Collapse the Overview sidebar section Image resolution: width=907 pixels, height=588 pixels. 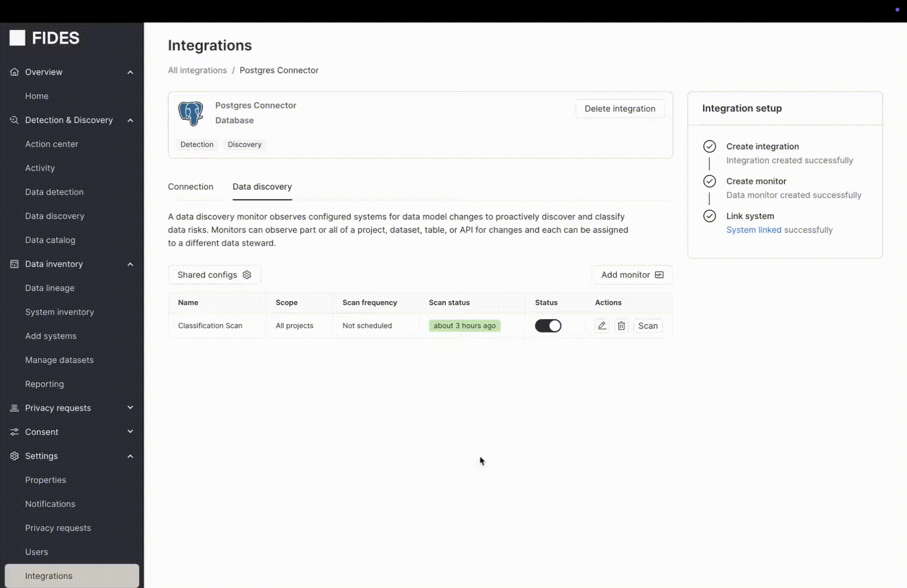coord(130,72)
